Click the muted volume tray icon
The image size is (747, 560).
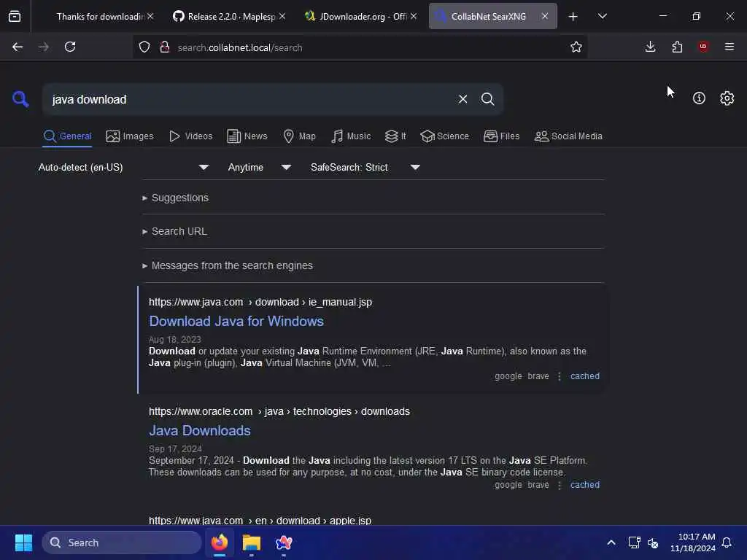point(653,542)
